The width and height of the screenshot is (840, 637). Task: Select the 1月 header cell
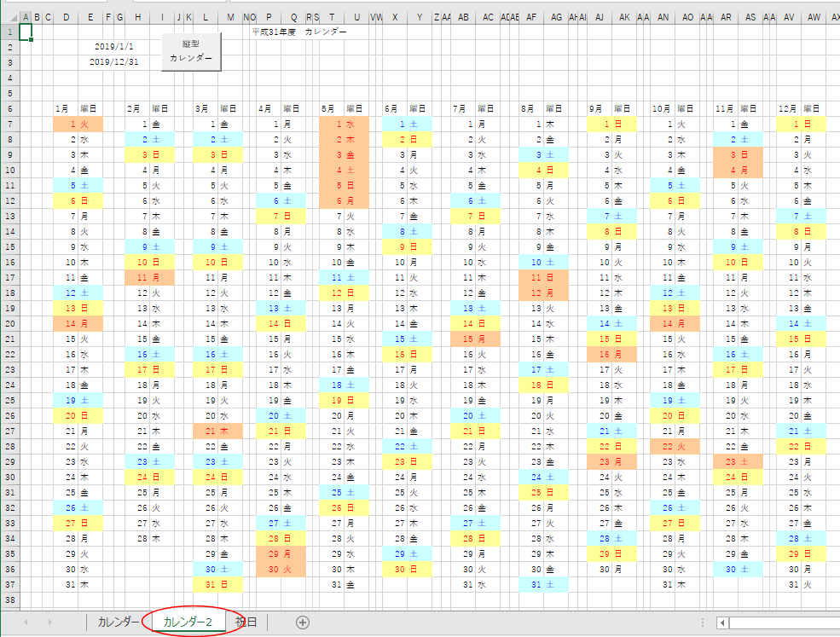click(x=62, y=108)
